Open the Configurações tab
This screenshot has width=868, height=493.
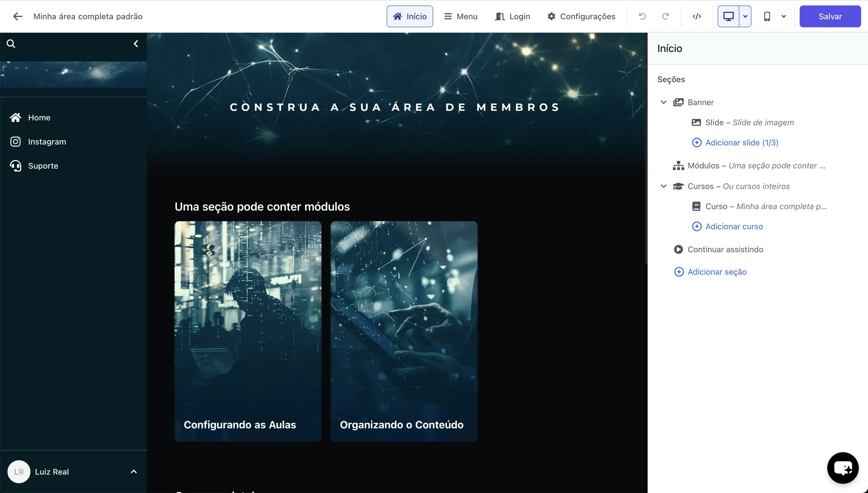point(581,16)
